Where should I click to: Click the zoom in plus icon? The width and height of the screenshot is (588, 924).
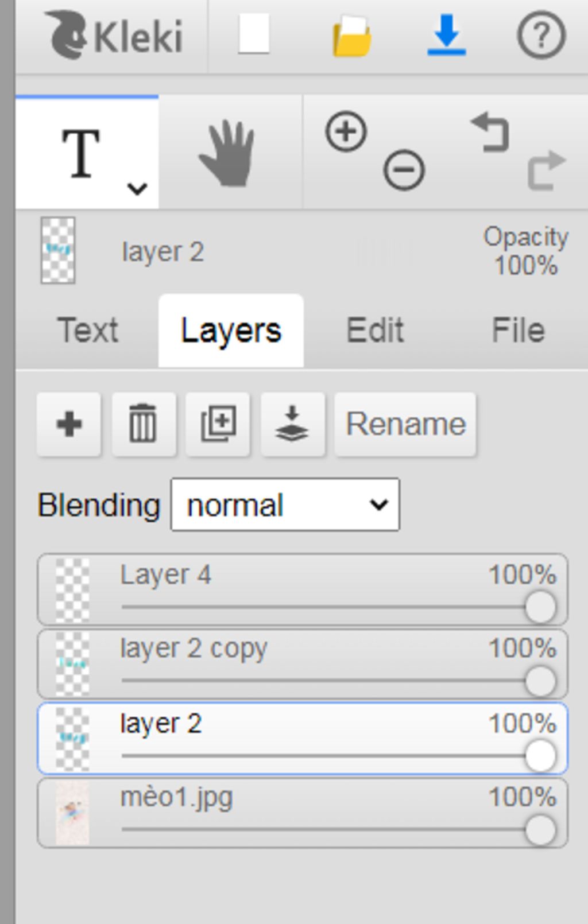(346, 132)
